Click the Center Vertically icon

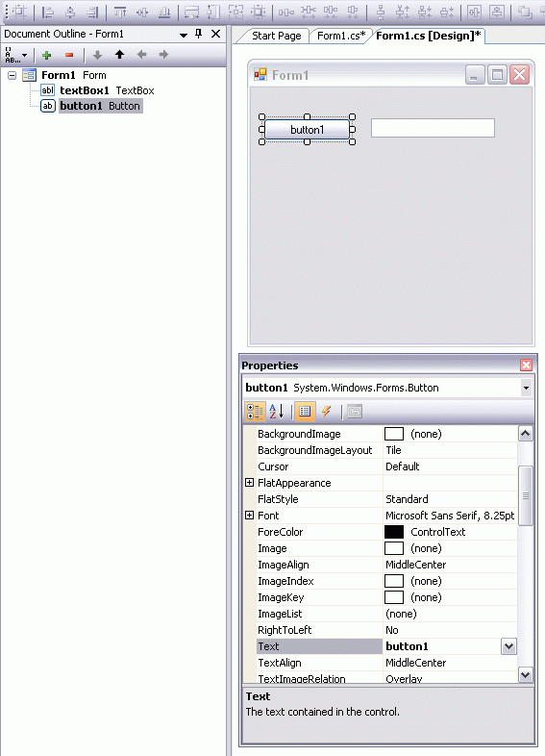tap(497, 12)
